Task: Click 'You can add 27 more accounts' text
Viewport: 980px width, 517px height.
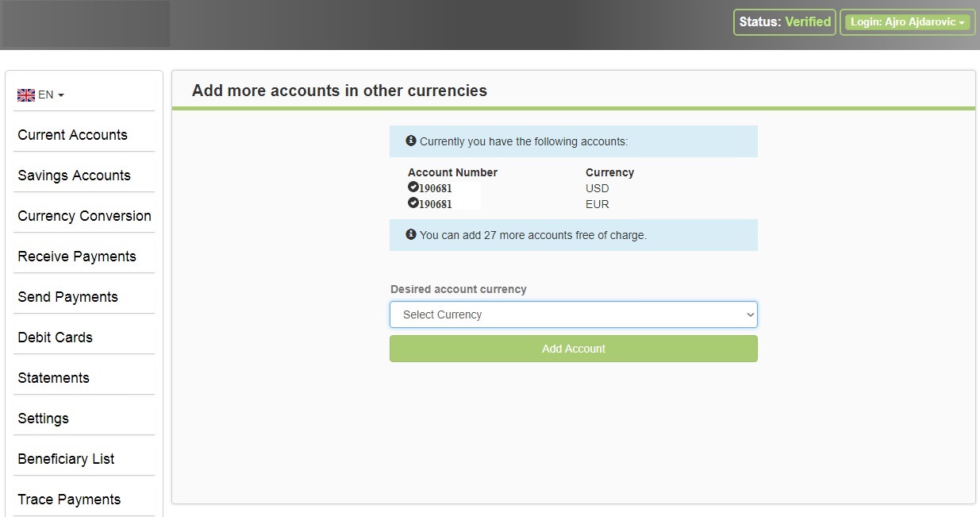Action: pos(533,235)
